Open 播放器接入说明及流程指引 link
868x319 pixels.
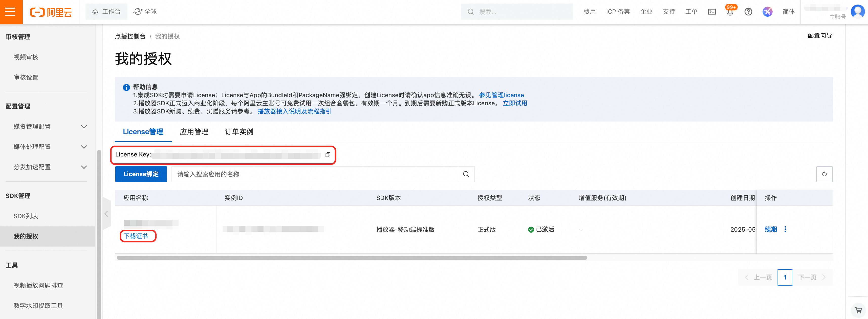294,111
